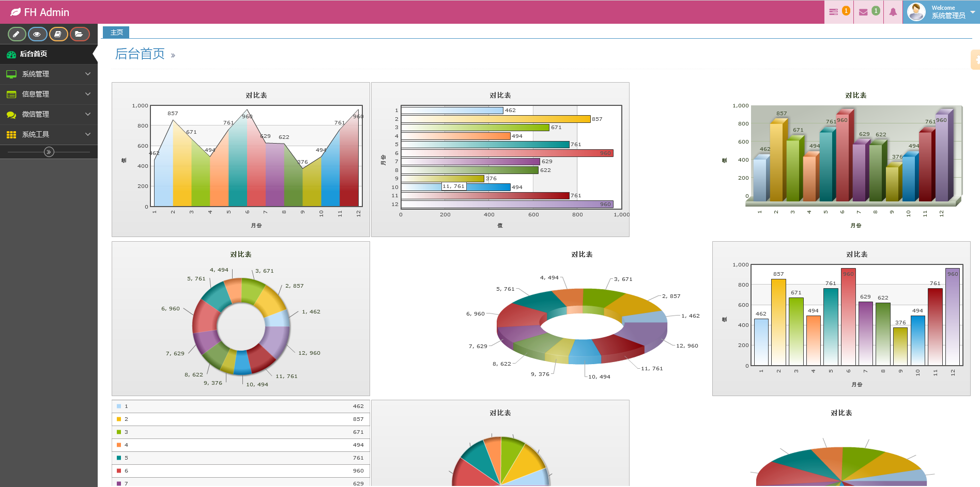
Task: Click the 后台首页 page heading
Action: click(140, 54)
